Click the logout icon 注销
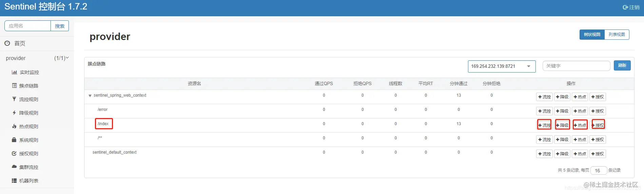This screenshot has width=644, height=194. point(625,7)
